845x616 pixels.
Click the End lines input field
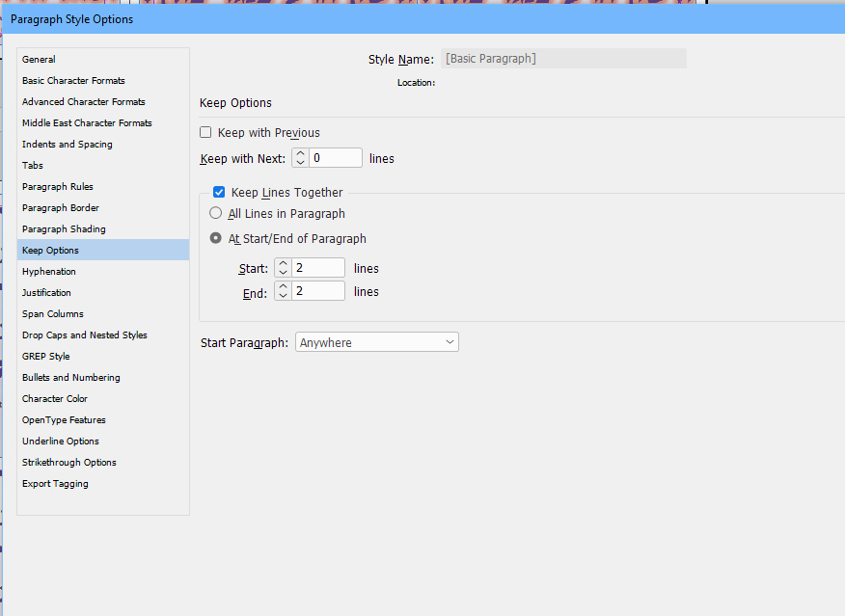pyautogui.click(x=318, y=291)
